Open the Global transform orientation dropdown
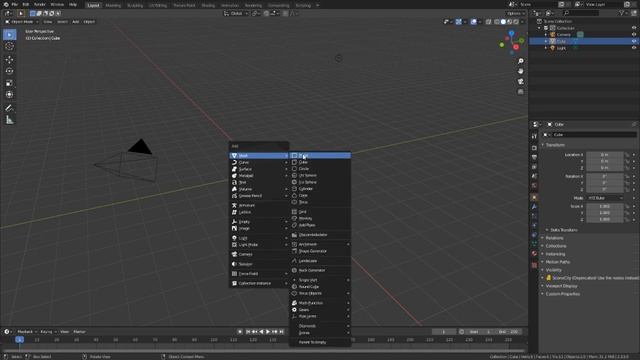This screenshot has width=640, height=360. [x=236, y=13]
